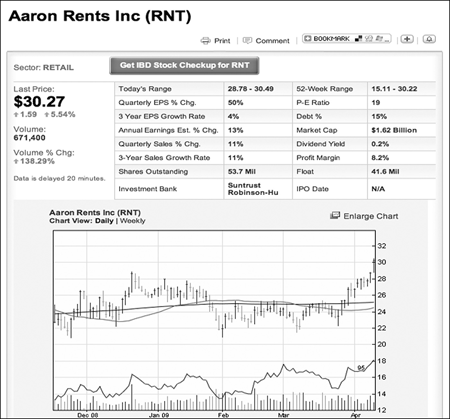This screenshot has width=450, height=419.
Task: Click the alert bell button
Action: (429, 39)
